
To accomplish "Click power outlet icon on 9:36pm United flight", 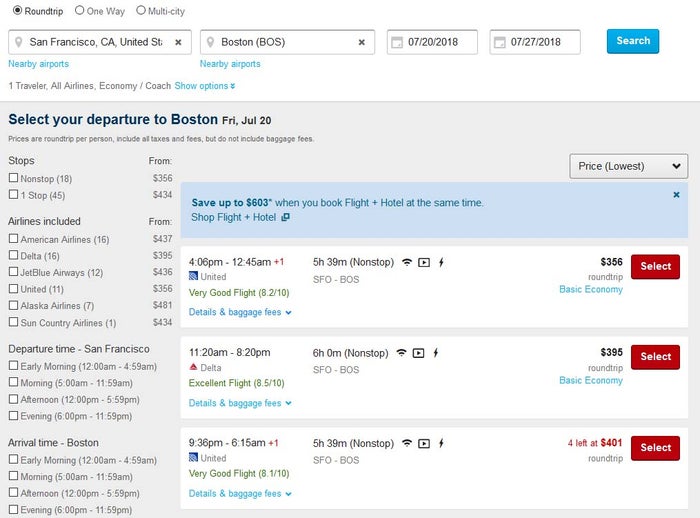I will tap(441, 443).
